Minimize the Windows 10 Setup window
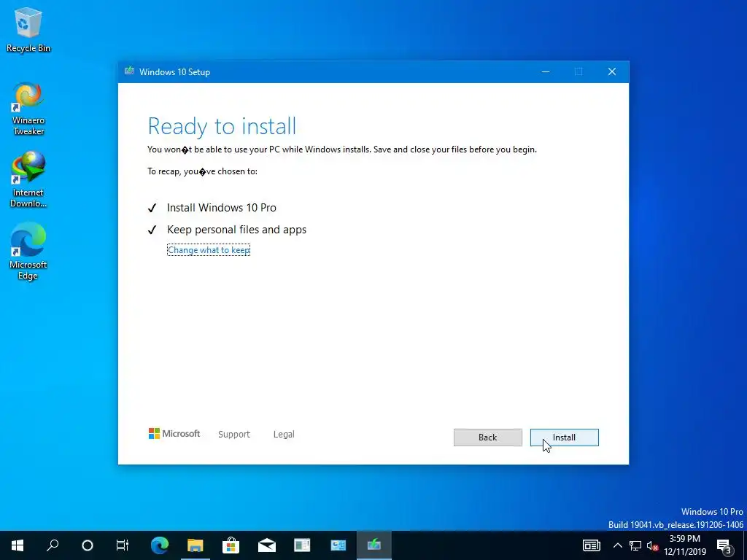The height and width of the screenshot is (560, 747). (546, 71)
